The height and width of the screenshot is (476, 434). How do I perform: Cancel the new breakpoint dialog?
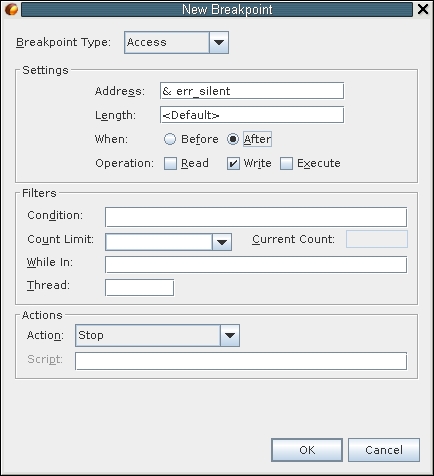pos(384,450)
